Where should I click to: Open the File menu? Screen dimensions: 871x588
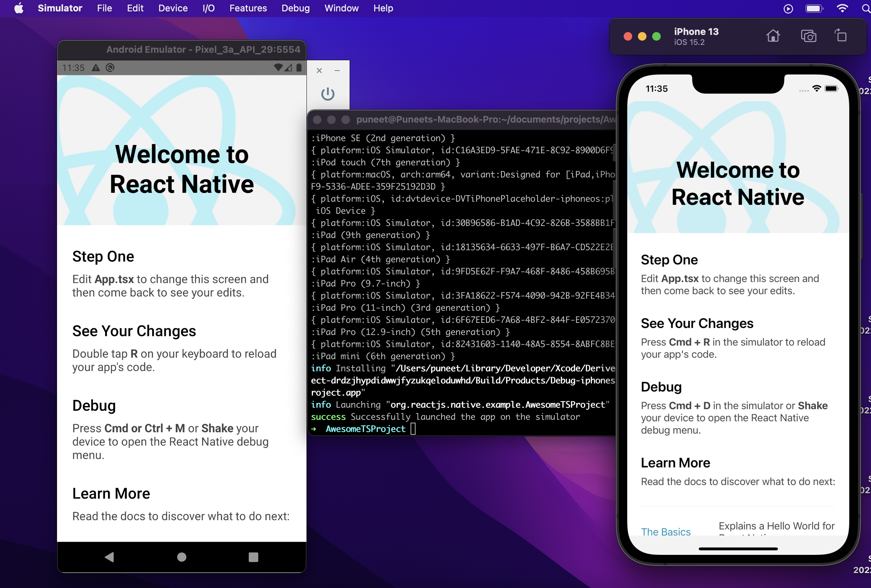[104, 8]
